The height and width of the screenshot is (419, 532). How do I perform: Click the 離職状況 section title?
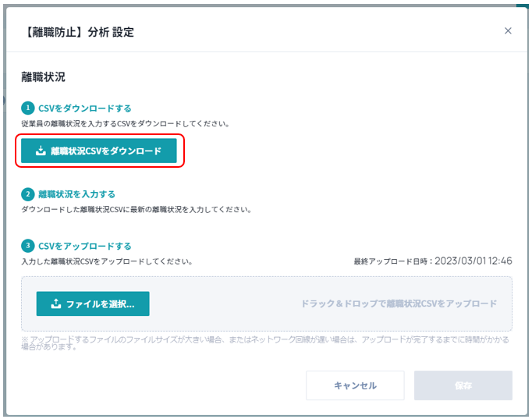(x=43, y=77)
